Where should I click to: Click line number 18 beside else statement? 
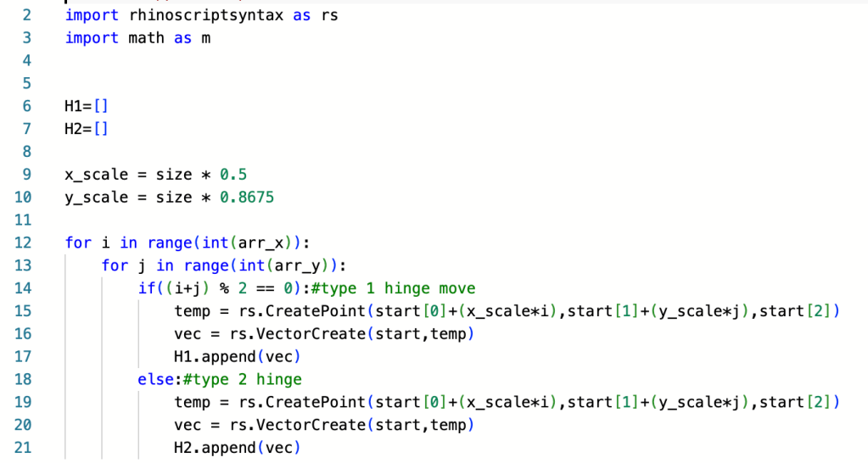pos(22,380)
